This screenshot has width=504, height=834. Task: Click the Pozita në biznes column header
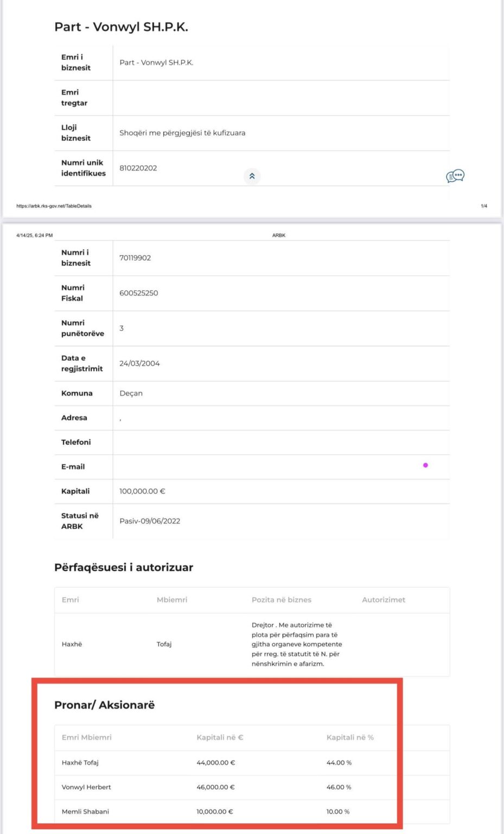pos(282,600)
